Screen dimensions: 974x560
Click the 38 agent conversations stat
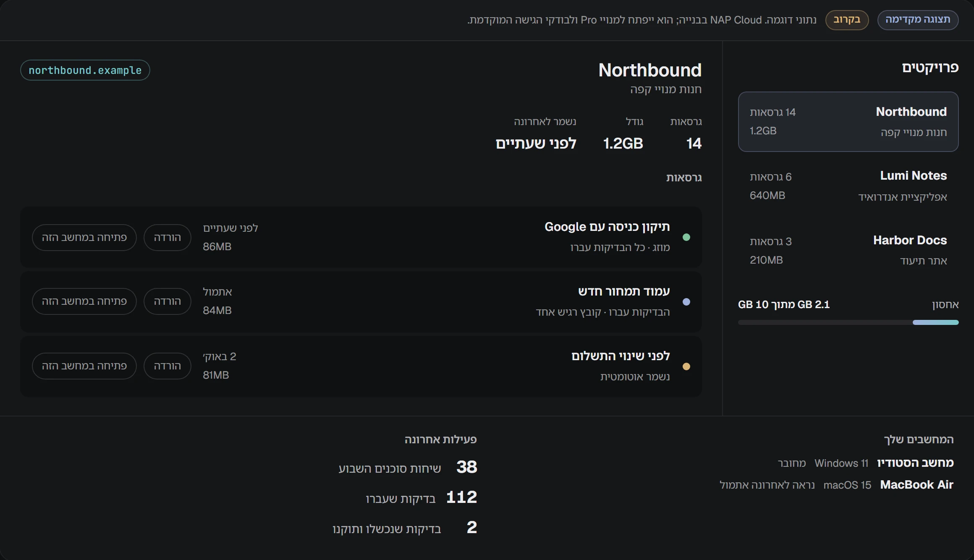coord(408,467)
